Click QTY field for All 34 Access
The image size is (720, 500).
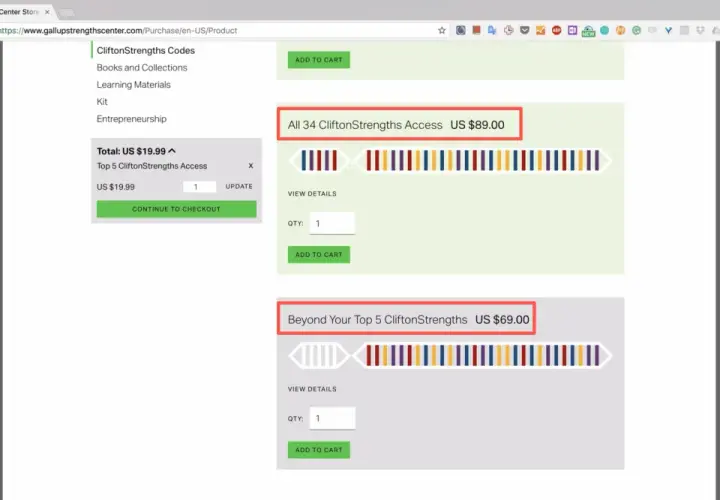[x=332, y=224]
